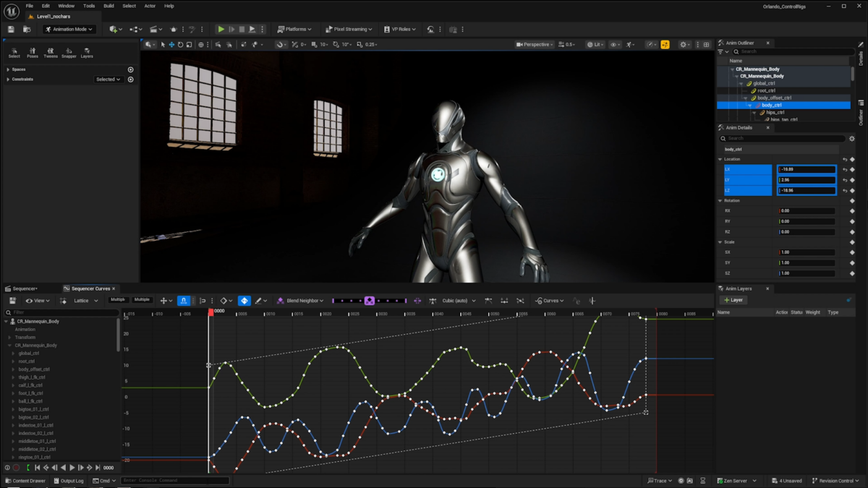This screenshot has width=868, height=488.
Task: Click the Save icon in Sequencer Curves toolbar
Action: pos(12,301)
